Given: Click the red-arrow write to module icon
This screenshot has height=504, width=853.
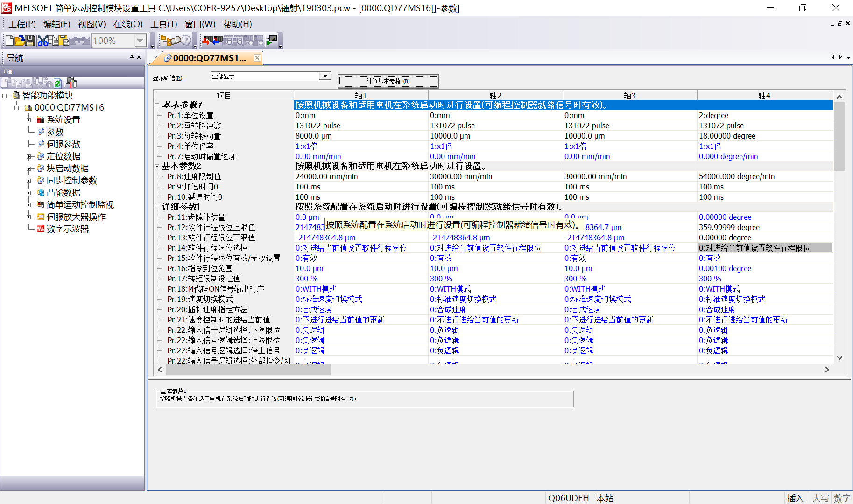Looking at the screenshot, I should tap(207, 41).
